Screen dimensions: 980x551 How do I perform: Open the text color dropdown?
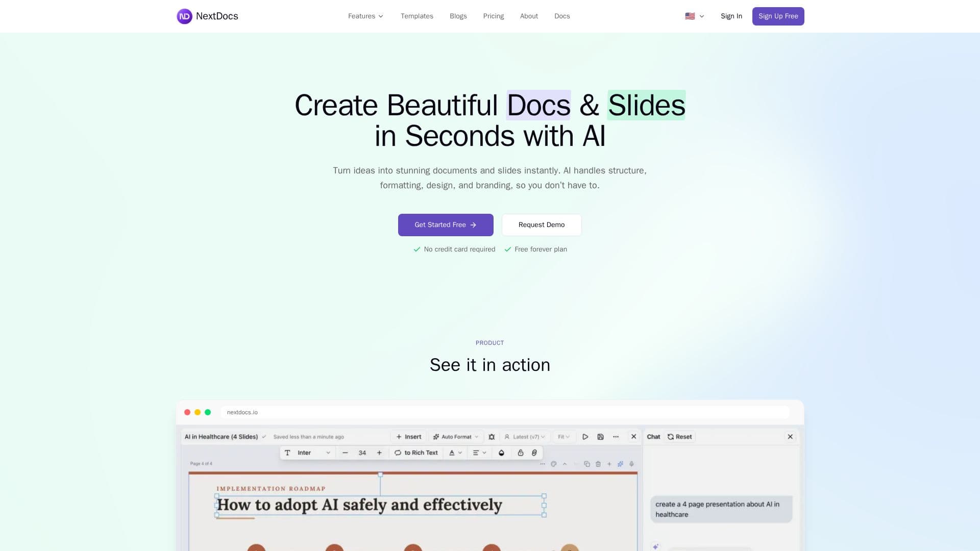(x=455, y=453)
